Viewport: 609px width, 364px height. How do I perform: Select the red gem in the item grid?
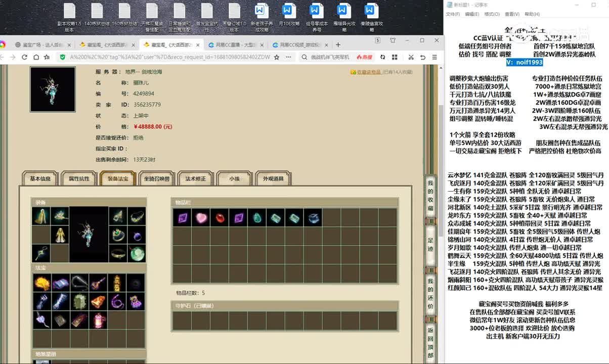coord(220,218)
